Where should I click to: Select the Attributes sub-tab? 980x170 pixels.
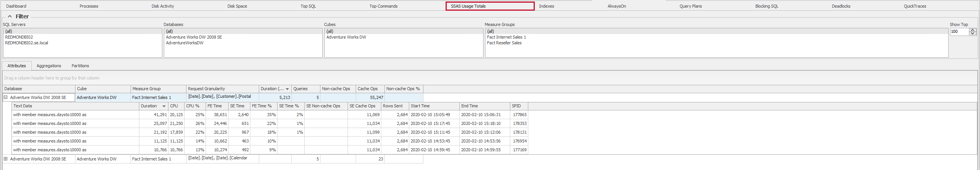tap(17, 66)
